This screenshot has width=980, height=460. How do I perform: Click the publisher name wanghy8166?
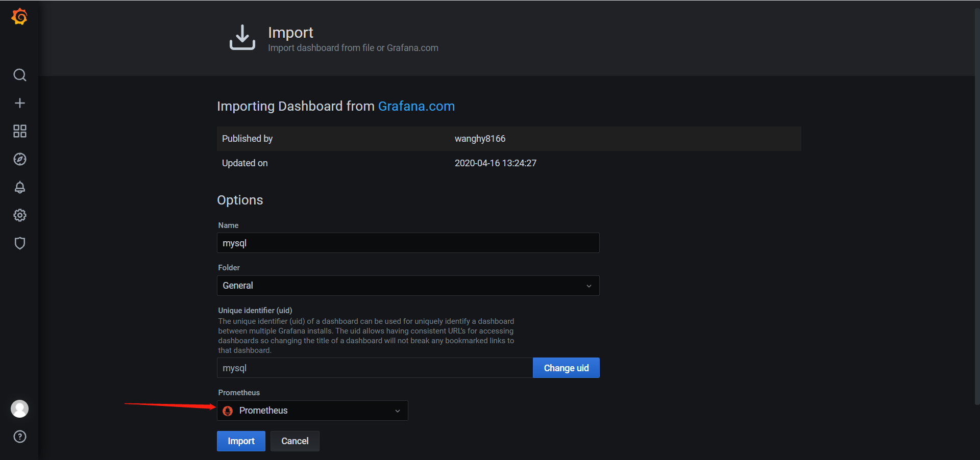(x=480, y=139)
